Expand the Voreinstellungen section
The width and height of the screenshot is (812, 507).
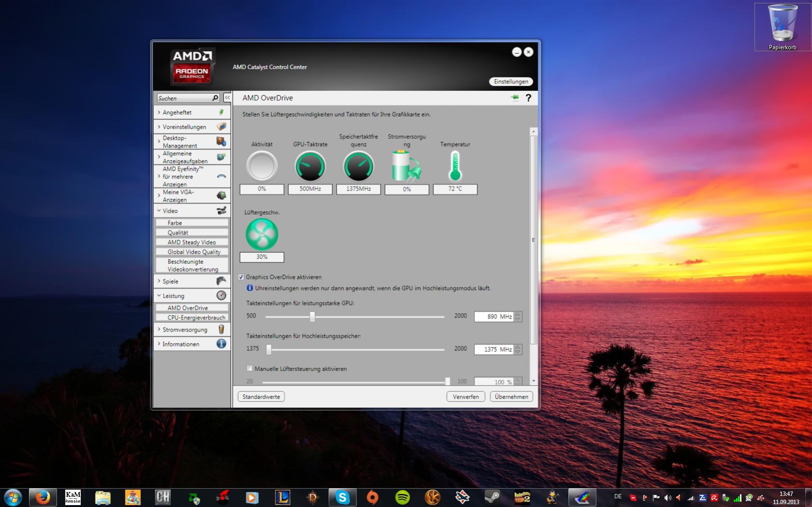click(x=192, y=127)
